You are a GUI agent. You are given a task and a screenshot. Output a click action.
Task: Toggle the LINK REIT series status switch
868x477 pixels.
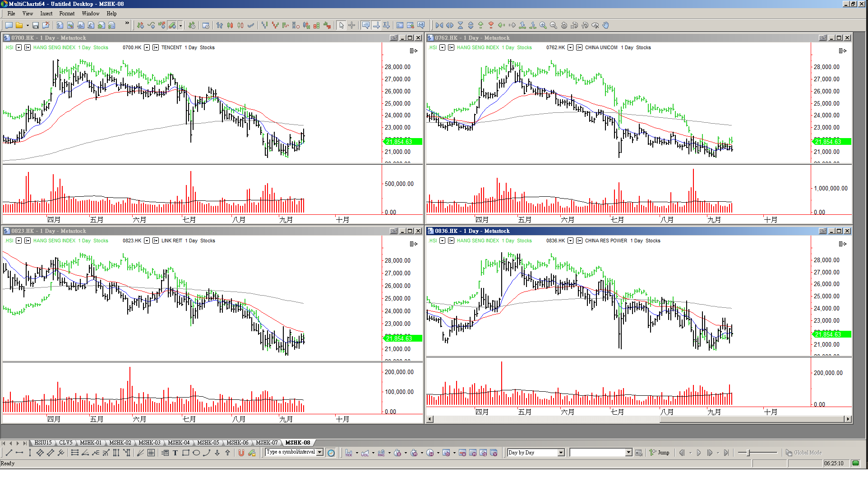(156, 241)
